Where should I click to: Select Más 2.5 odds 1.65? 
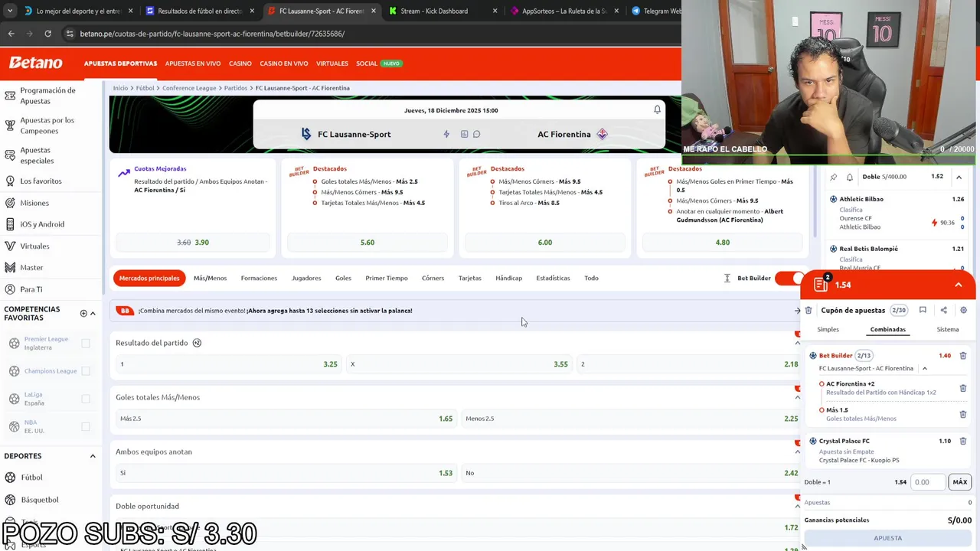286,419
